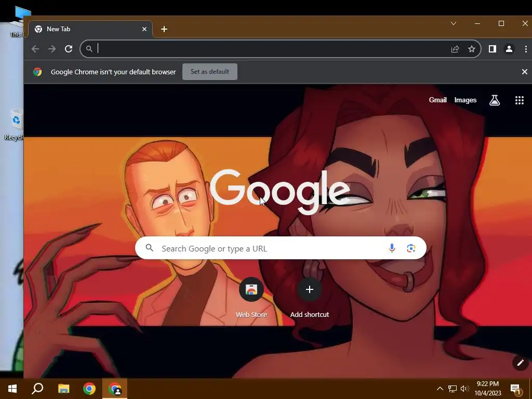The image size is (532, 399).
Task: Open the taskbar clock and date
Action: (487, 389)
